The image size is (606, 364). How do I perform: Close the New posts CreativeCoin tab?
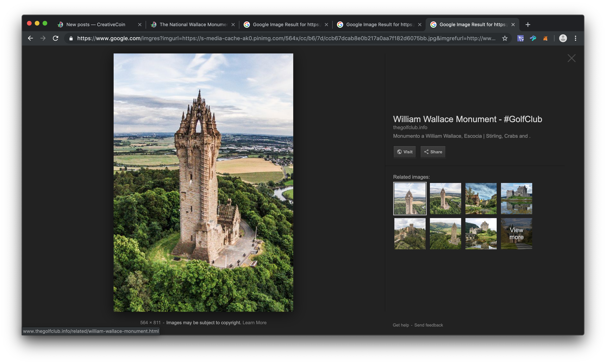(x=140, y=25)
